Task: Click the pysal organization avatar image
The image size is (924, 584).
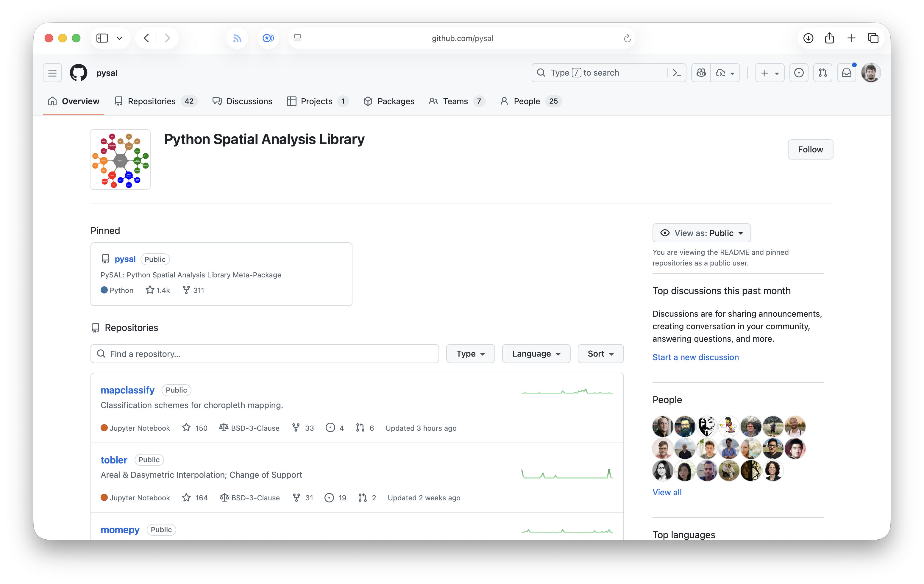Action: coord(120,159)
